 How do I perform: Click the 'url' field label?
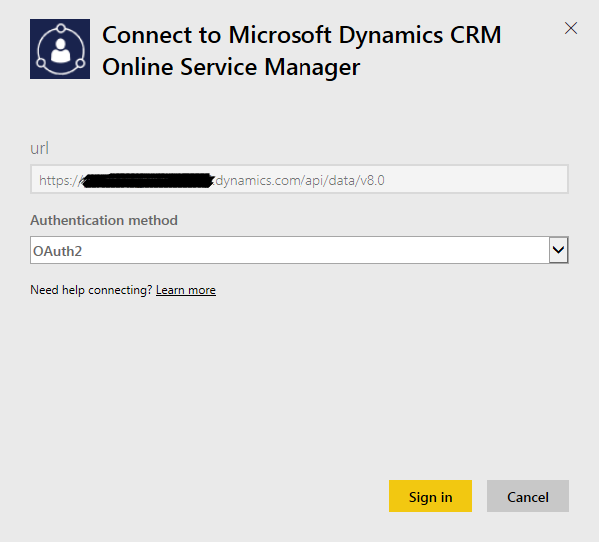pos(39,148)
